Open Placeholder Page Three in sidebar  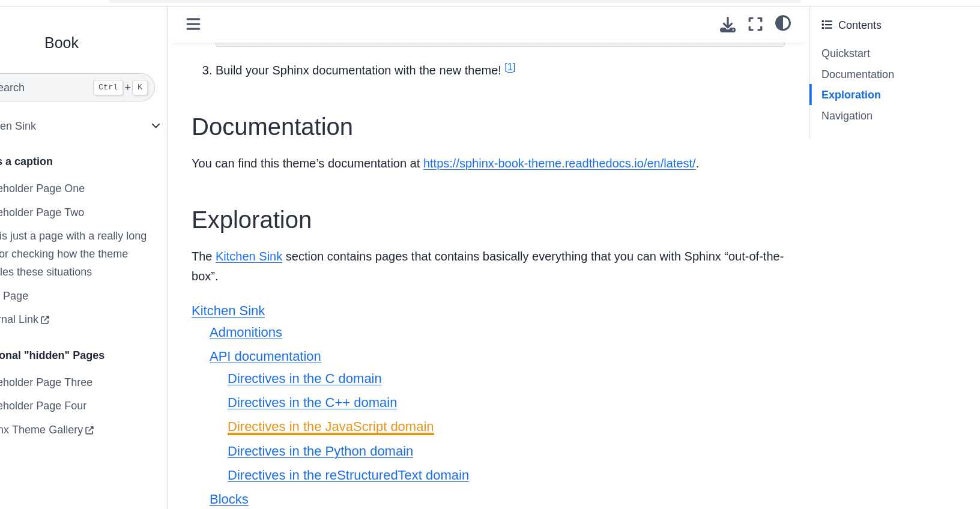46,382
